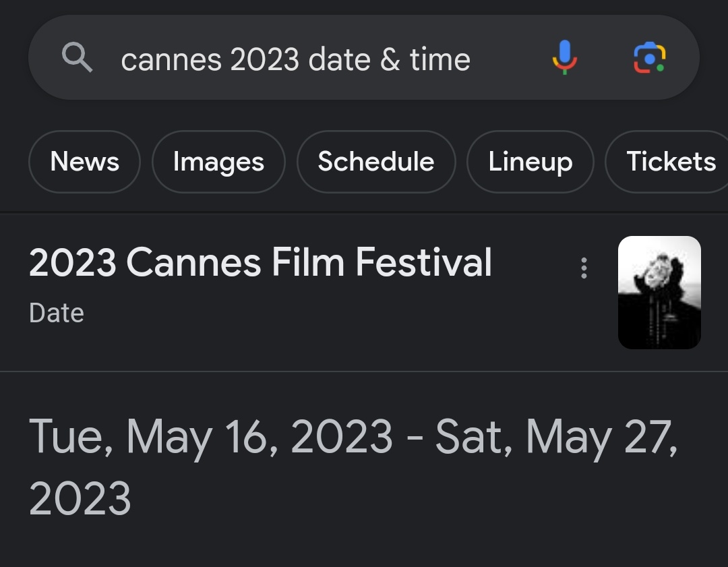View the festival poster thumbnail
The width and height of the screenshot is (728, 567).
coord(659,293)
